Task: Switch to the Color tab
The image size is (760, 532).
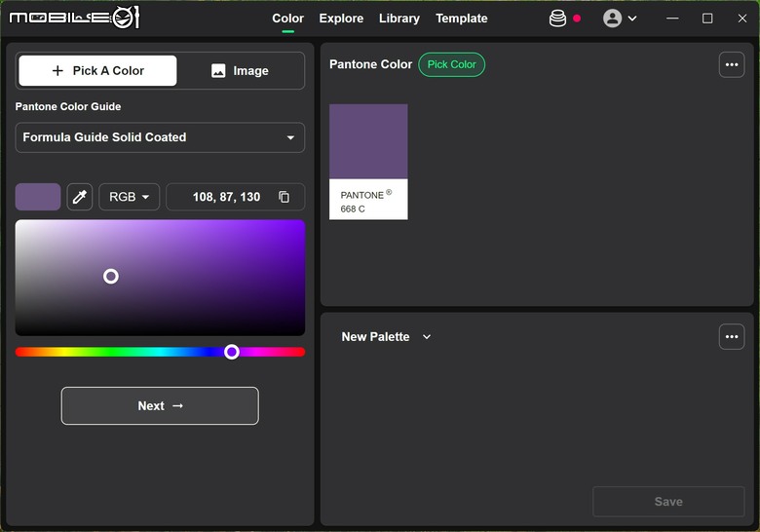Action: pyautogui.click(x=287, y=19)
